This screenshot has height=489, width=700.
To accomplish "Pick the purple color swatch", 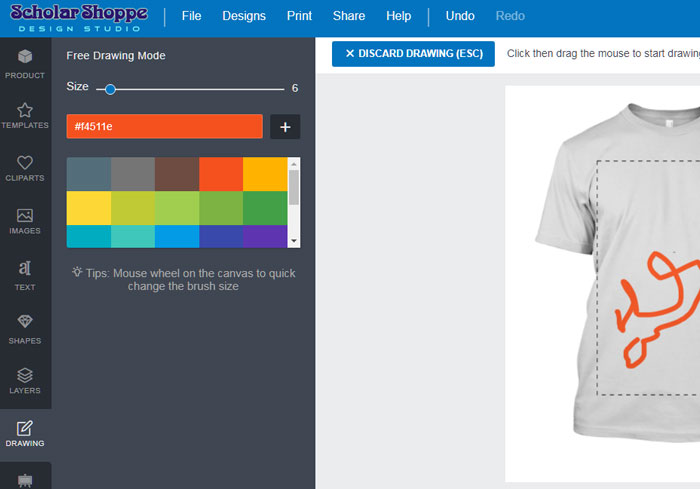I will click(x=265, y=236).
